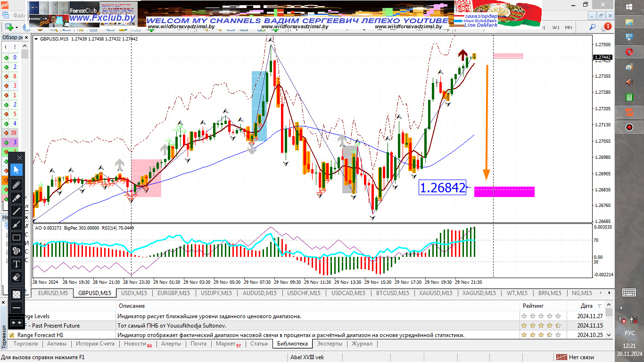This screenshot has width=644, height=362.
Task: Select the MN timeframe button
Action: pos(568,27)
